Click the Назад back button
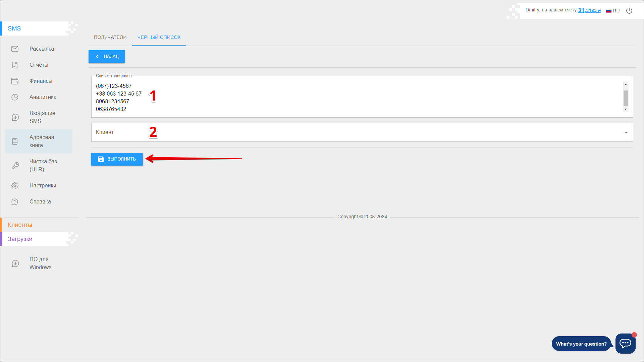 click(x=107, y=57)
